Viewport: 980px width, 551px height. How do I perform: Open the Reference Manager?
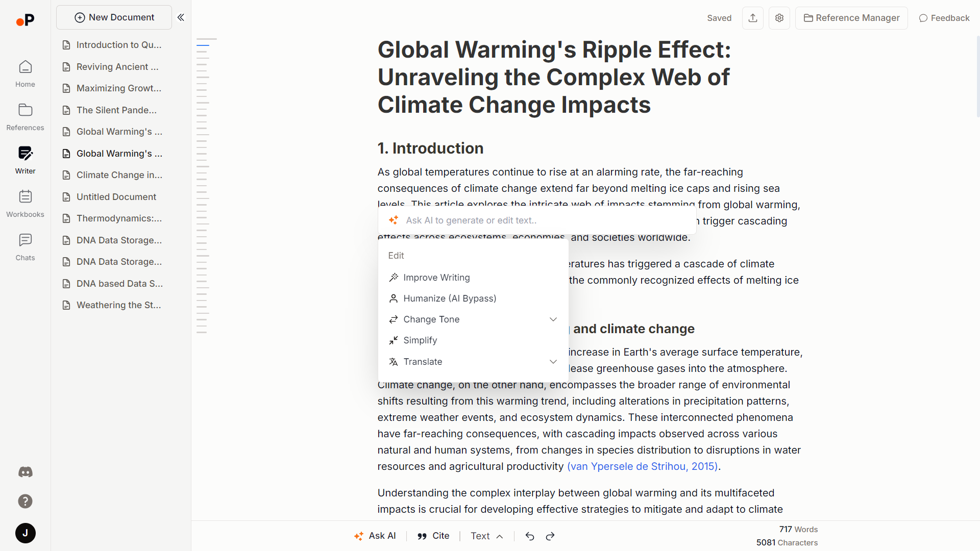click(851, 18)
